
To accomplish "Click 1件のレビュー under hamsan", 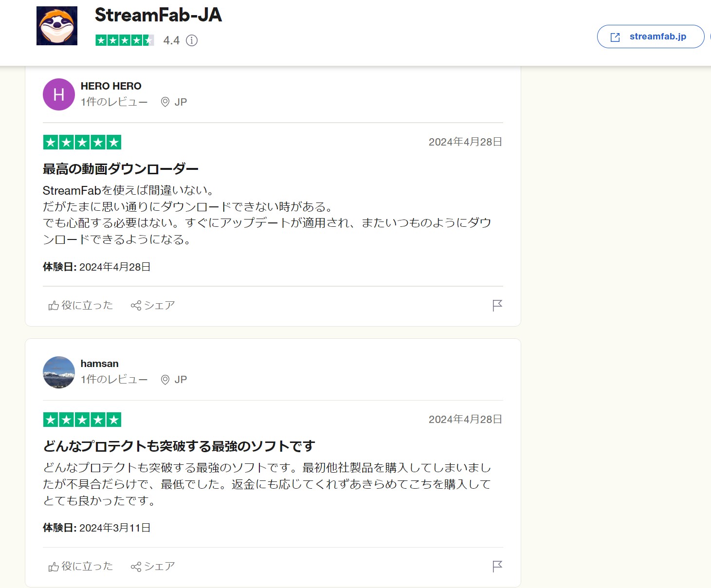I will [x=114, y=380].
